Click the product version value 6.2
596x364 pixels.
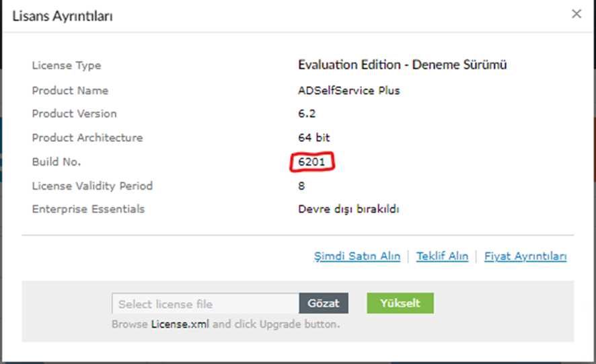307,114
